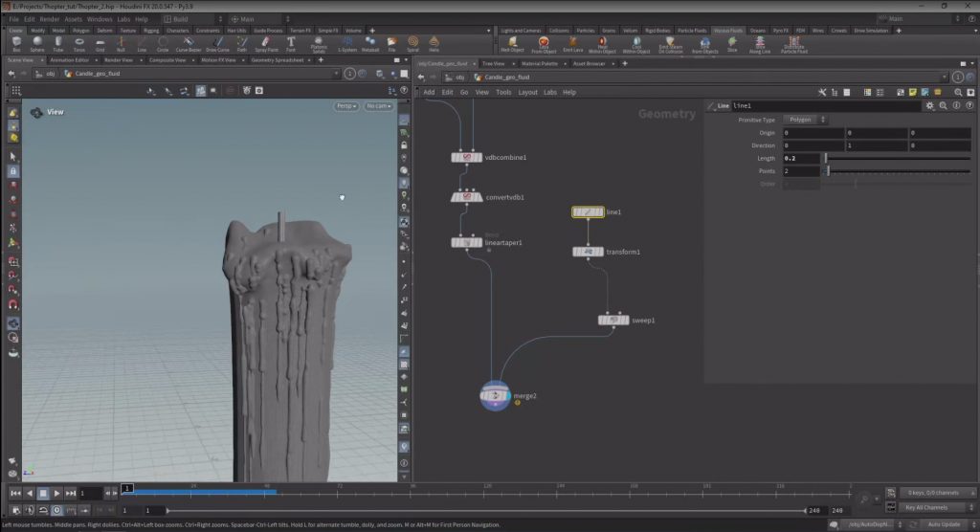Select the Sphere shelf tool
The width and height of the screenshot is (980, 532).
pyautogui.click(x=37, y=44)
